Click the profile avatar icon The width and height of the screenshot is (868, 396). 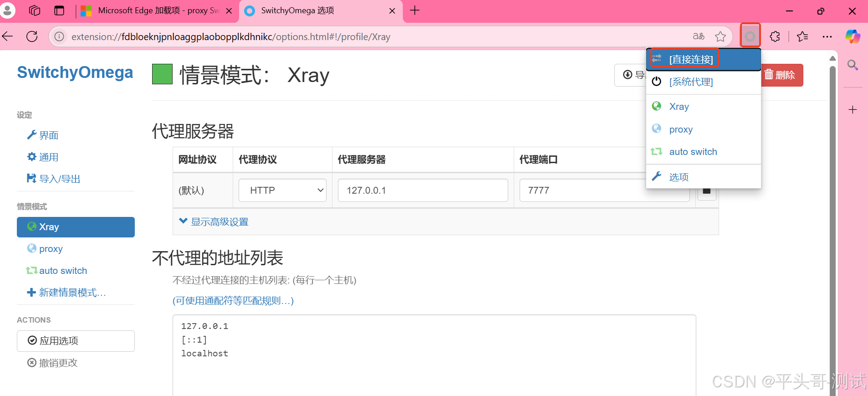point(8,10)
